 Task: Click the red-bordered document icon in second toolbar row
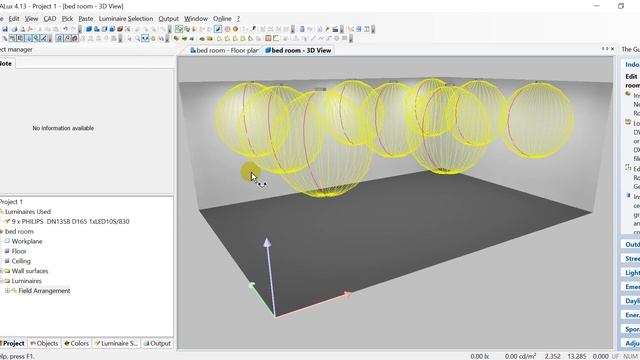click(x=20, y=38)
